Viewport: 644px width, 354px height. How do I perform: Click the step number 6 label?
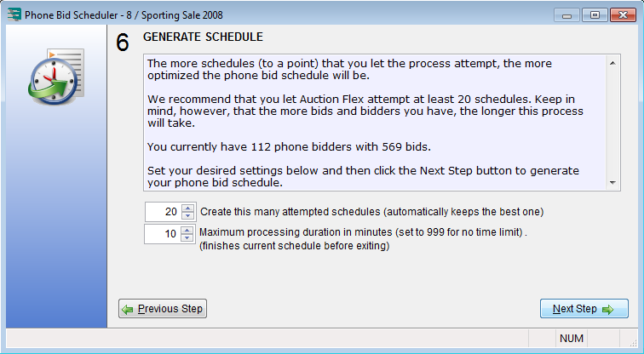tap(123, 43)
